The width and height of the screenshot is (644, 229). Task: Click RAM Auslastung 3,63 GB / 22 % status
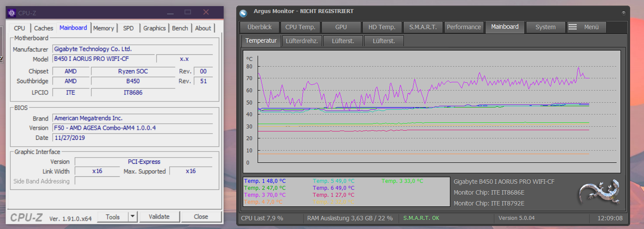(350, 218)
